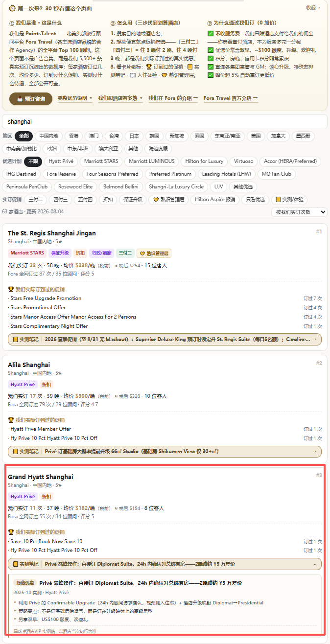This screenshot has height=644, width=330.
Task: Filter region by 澳门
Action: coord(94,136)
